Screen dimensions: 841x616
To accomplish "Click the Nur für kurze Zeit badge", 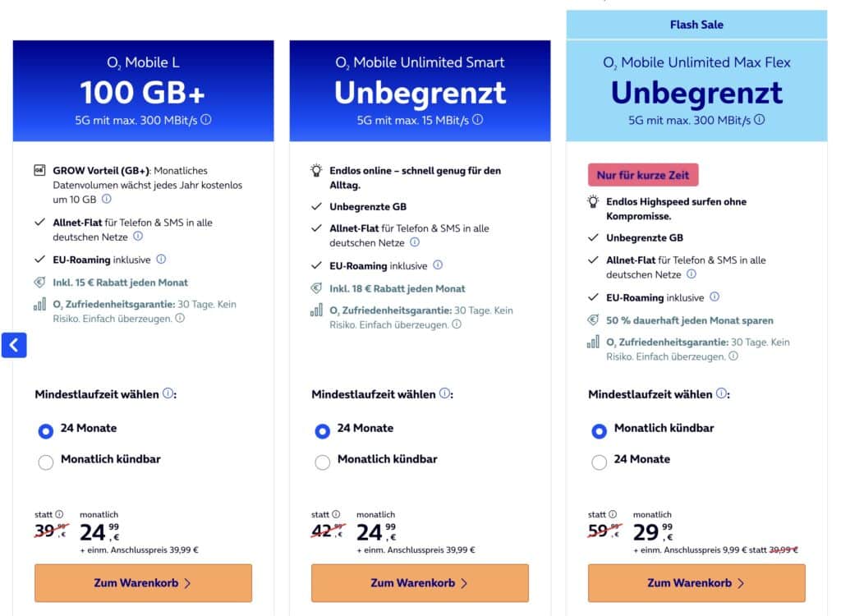I will pyautogui.click(x=643, y=175).
